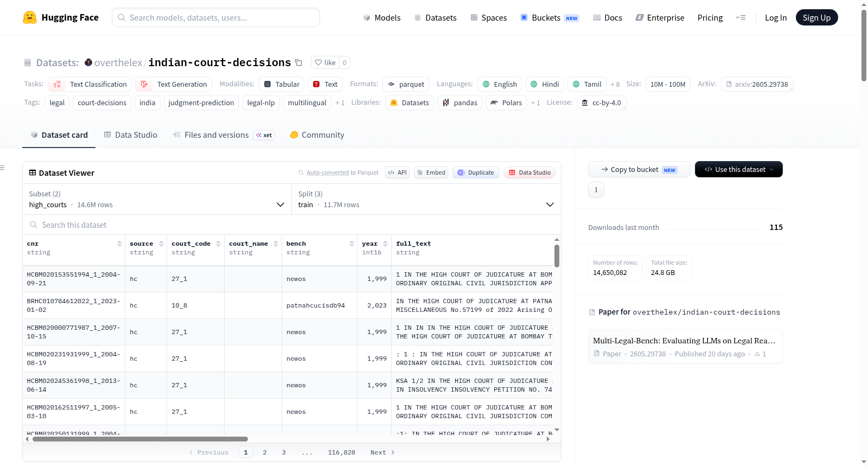Jump to page 116,828
The image size is (868, 467).
pos(342,452)
